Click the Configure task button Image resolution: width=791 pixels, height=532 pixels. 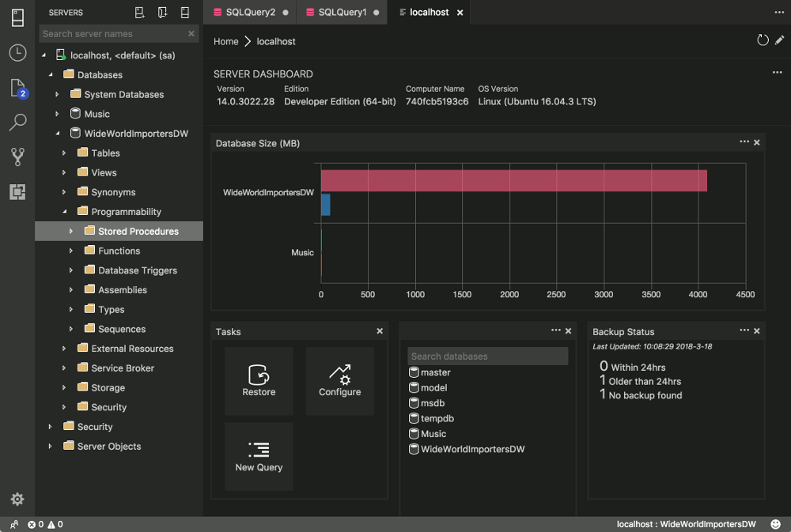pyautogui.click(x=340, y=381)
